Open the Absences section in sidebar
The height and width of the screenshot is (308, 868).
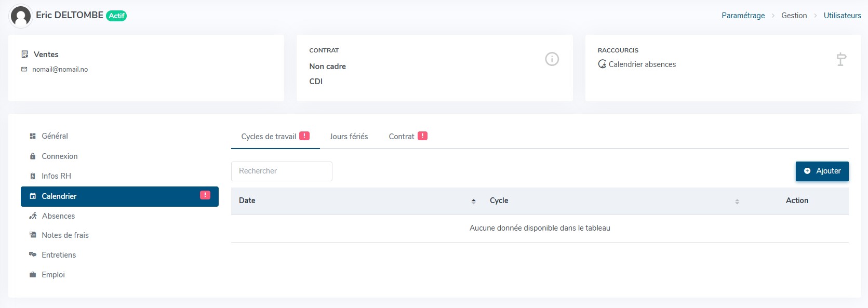coord(58,216)
